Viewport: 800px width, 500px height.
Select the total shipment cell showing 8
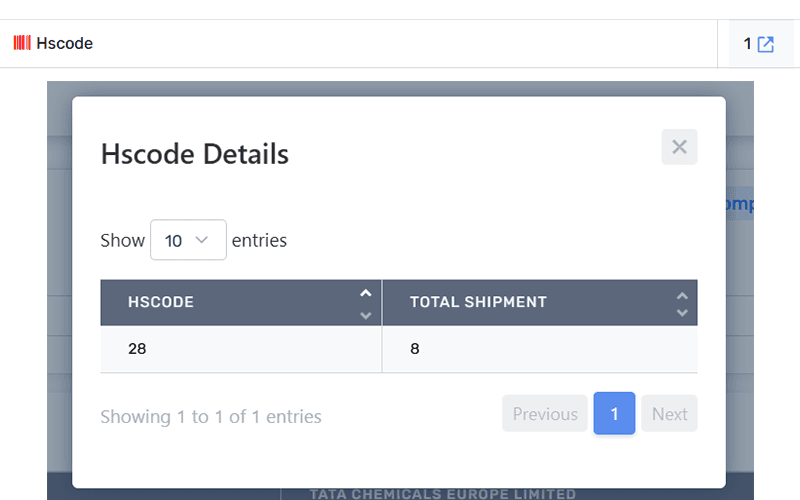click(415, 349)
